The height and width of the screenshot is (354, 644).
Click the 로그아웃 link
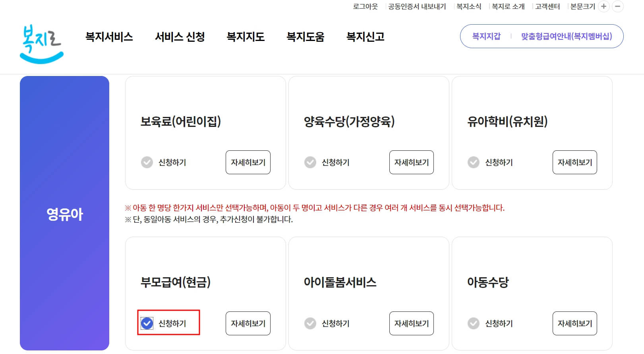[365, 6]
